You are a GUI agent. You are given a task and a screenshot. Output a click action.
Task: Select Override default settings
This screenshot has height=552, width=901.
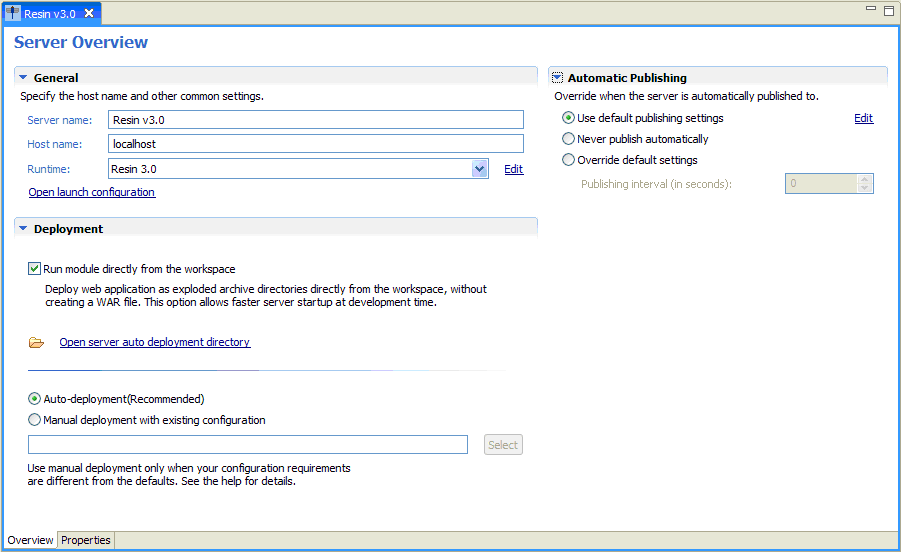pos(568,160)
